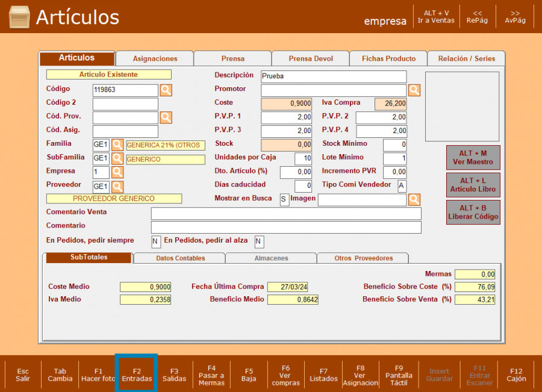Viewport: 542px width, 392px height.
Task: Click the Promotor search magnifier icon
Action: click(x=414, y=90)
